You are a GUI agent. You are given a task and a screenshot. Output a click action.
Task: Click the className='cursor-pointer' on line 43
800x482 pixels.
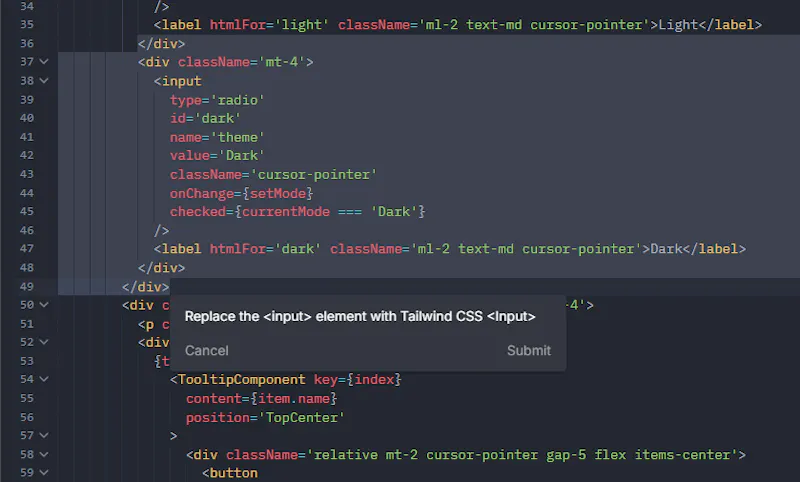273,174
